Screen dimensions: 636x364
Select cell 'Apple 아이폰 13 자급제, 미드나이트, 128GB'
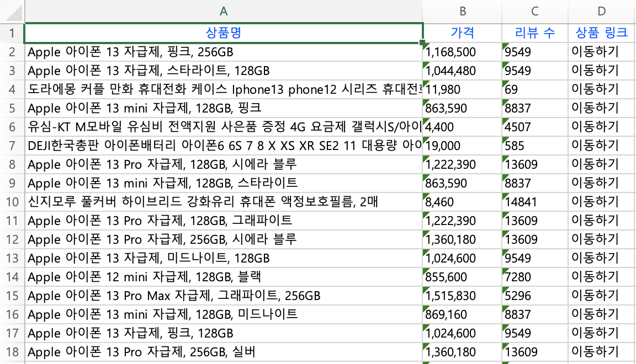coord(224,258)
